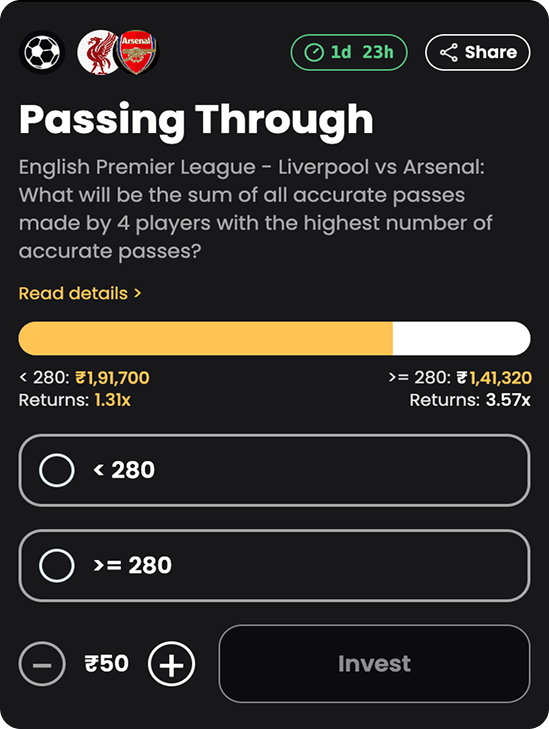Screen dimensions: 549x729
Task: Click the < 280 pool amount ₹1,91,700
Action: coord(112,378)
